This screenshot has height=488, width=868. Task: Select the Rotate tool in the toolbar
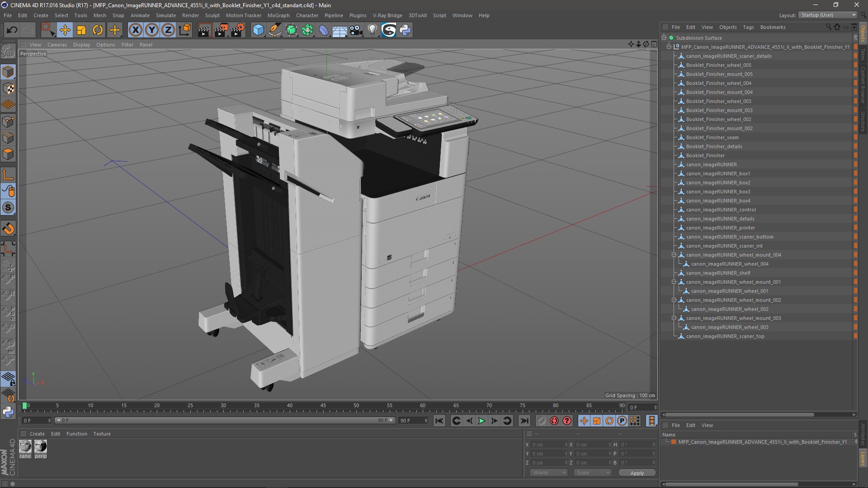click(98, 30)
